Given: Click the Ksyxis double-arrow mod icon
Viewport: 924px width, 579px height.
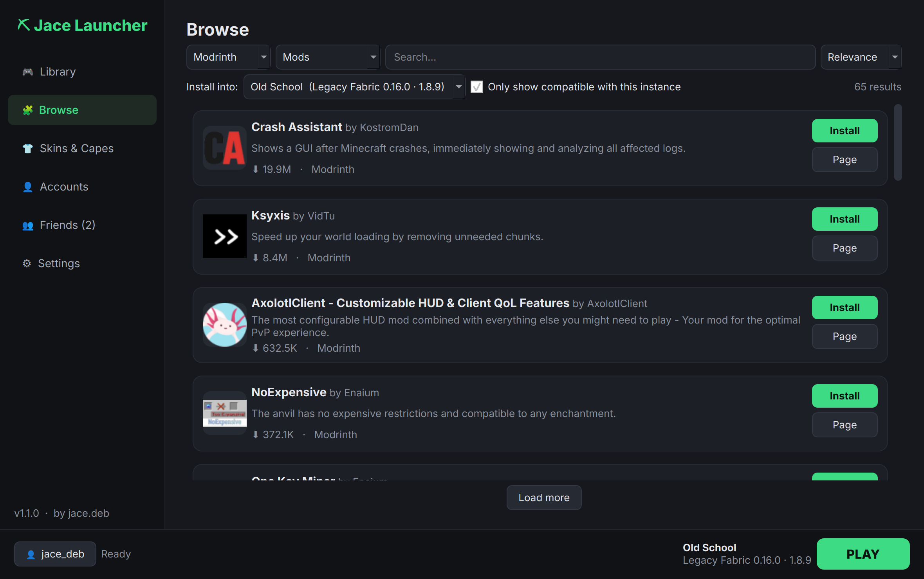Looking at the screenshot, I should pos(224,236).
